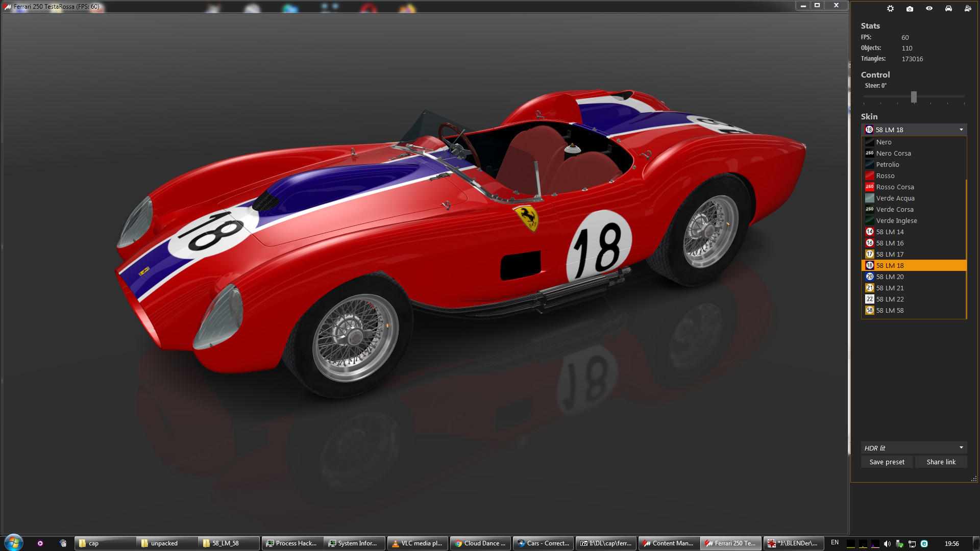Pick the 58 LM 20 skin
Viewport: 980px width, 551px height.
coord(914,277)
